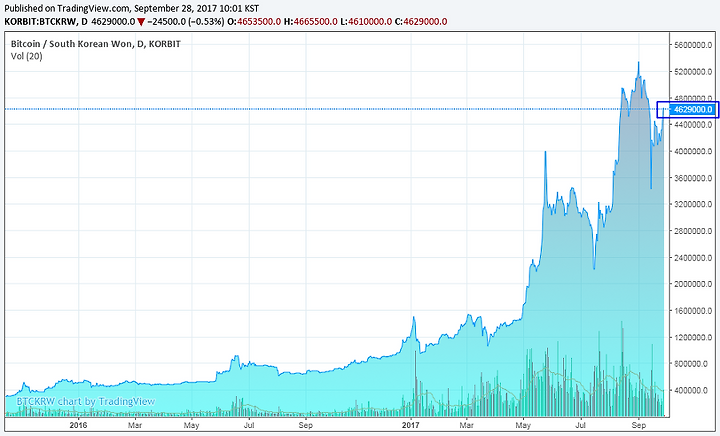Click the 2400000.0 price axis label
Image resolution: width=720 pixels, height=436 pixels.
tap(693, 257)
